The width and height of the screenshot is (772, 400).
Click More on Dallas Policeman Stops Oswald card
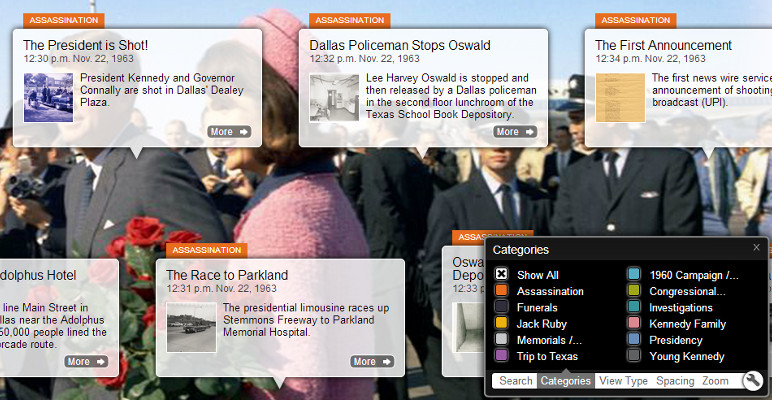pos(515,132)
